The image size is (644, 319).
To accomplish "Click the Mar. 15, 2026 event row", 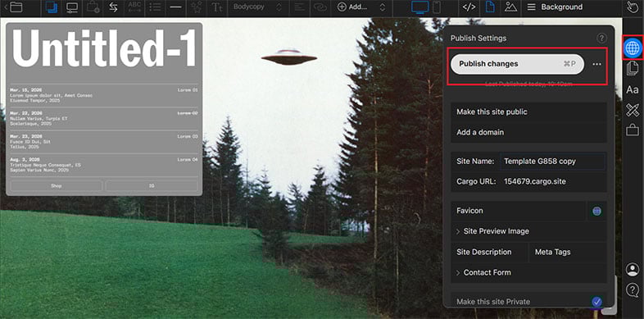I will [104, 95].
